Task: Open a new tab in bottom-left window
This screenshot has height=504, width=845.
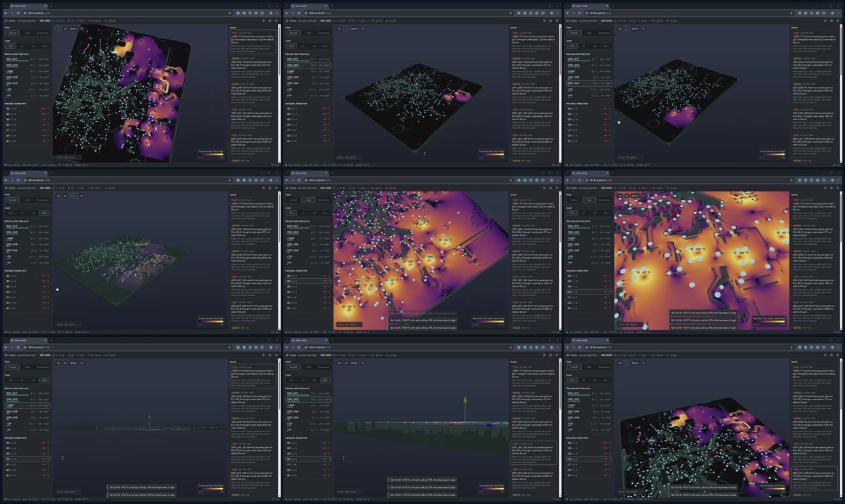Action: [51, 340]
